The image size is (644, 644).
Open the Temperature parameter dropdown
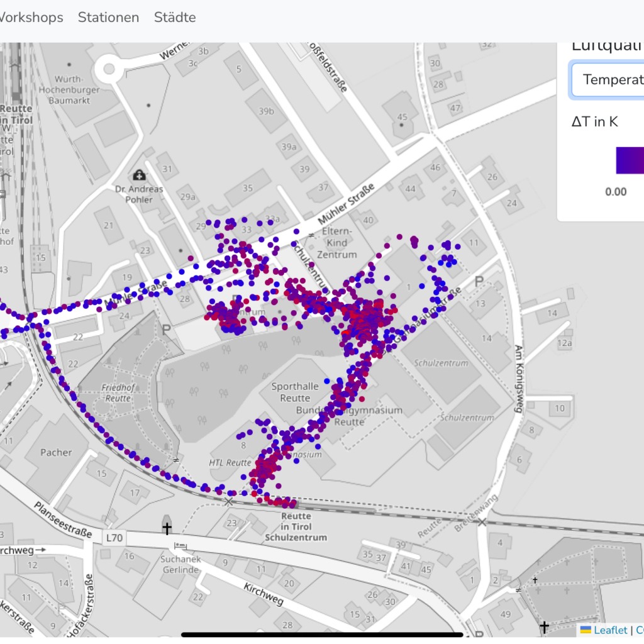pos(607,79)
